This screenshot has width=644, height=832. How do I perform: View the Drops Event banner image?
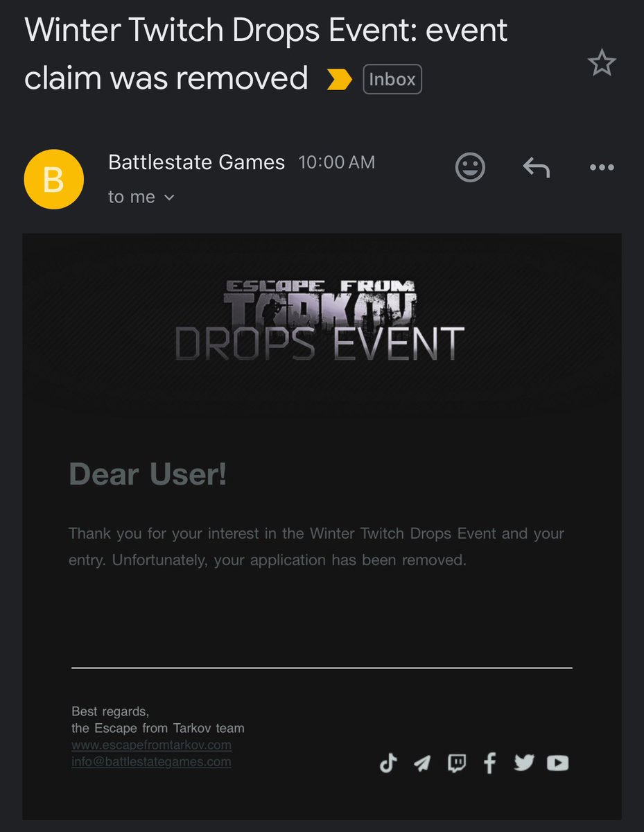tap(322, 319)
